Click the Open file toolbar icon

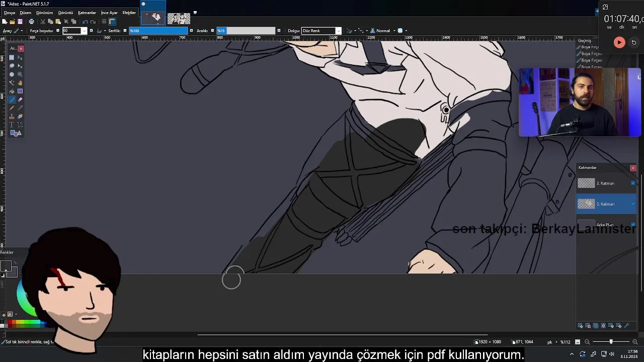click(12, 22)
